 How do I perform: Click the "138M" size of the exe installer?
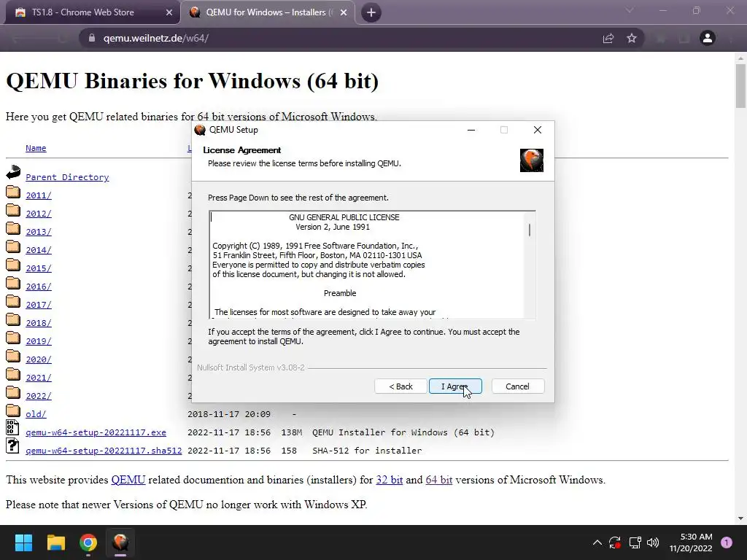point(291,432)
